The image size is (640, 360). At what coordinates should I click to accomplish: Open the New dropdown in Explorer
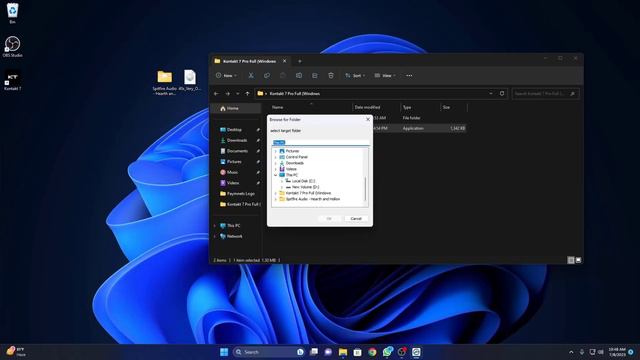tap(226, 76)
